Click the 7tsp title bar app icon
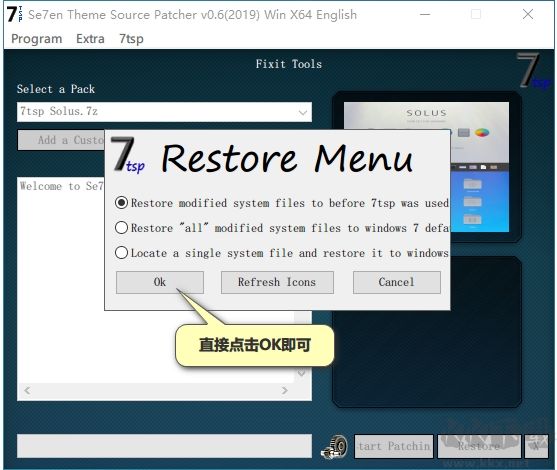The width and height of the screenshot is (557, 470). click(x=15, y=14)
